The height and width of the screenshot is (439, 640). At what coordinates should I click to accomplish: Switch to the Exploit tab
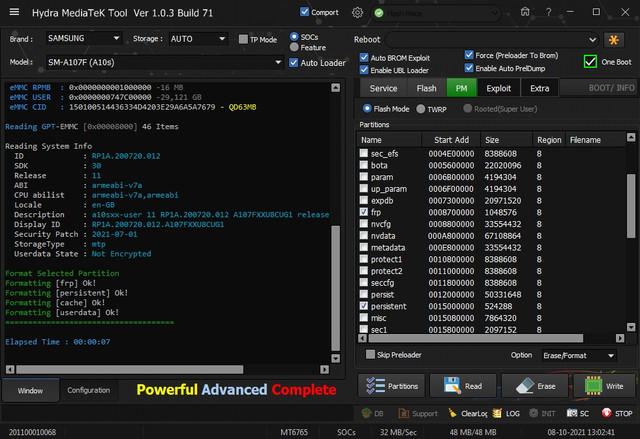(x=497, y=88)
